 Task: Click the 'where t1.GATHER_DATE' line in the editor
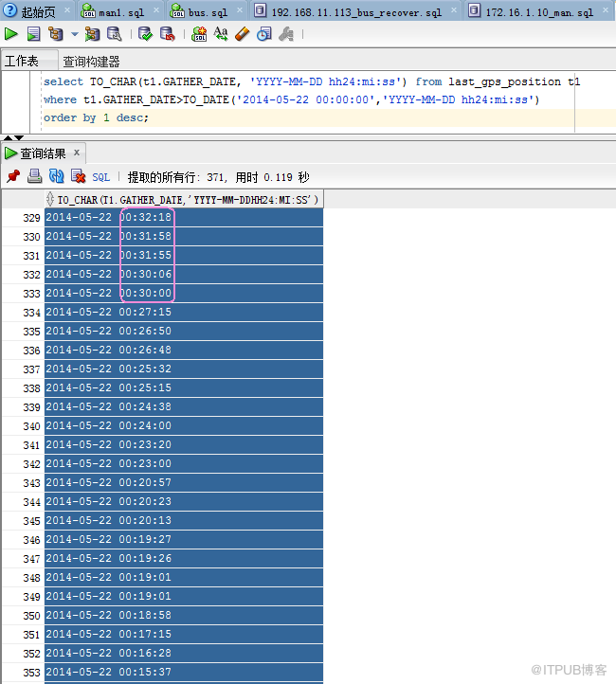pyautogui.click(x=292, y=99)
